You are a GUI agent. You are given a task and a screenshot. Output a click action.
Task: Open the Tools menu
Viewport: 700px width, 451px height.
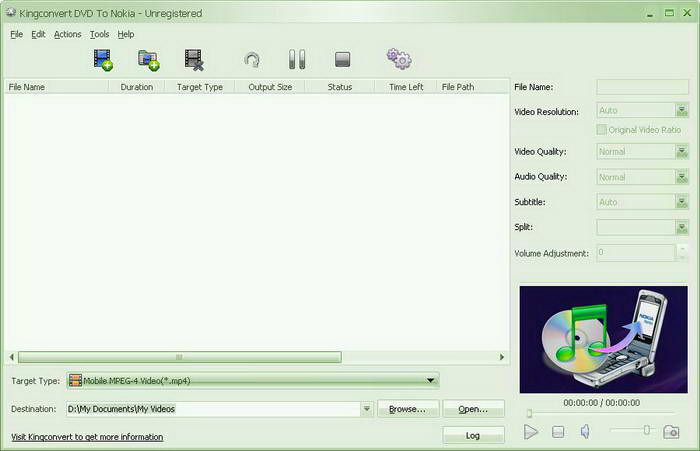point(99,34)
